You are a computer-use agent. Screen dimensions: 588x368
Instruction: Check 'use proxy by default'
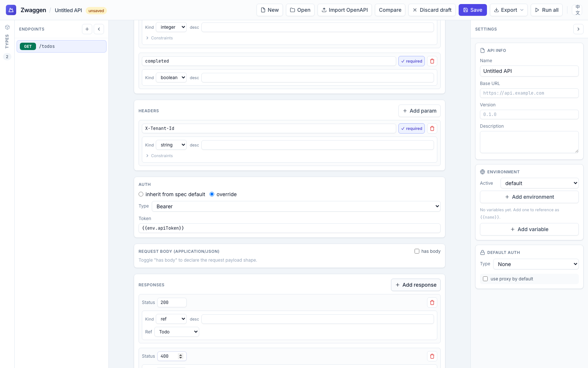point(485,279)
